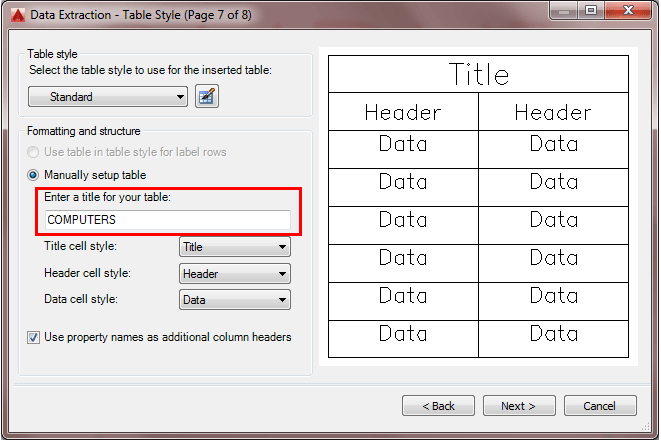
Task: Click the table style preview thumbnail
Action: tap(478, 207)
